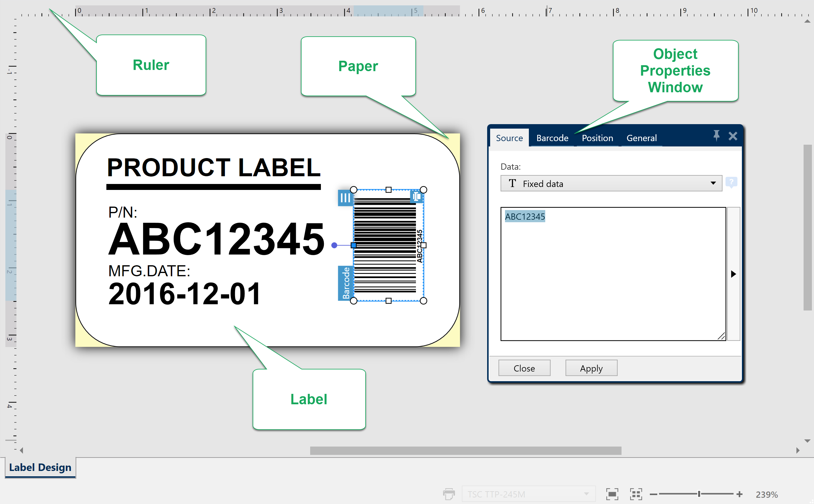Switch to the Barcode tab
814x504 pixels.
[552, 138]
